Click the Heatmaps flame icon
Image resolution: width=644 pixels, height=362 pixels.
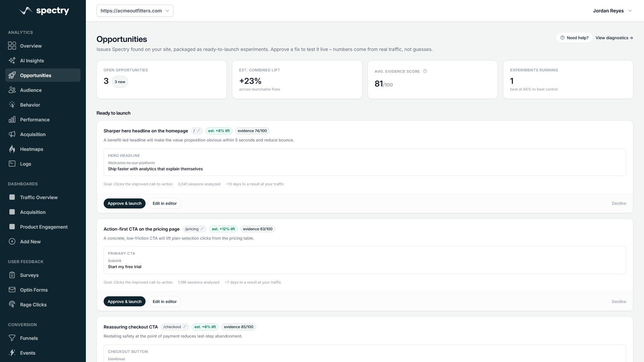pos(12,149)
